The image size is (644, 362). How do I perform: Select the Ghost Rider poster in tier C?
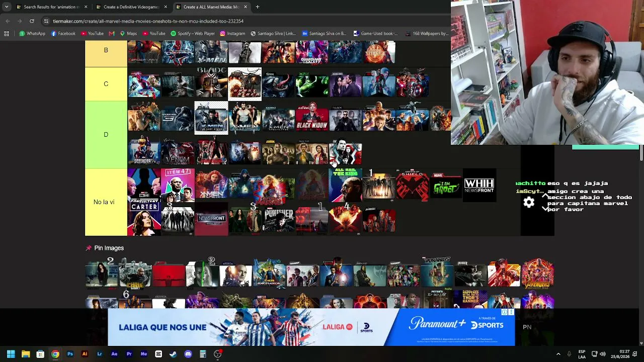click(245, 84)
